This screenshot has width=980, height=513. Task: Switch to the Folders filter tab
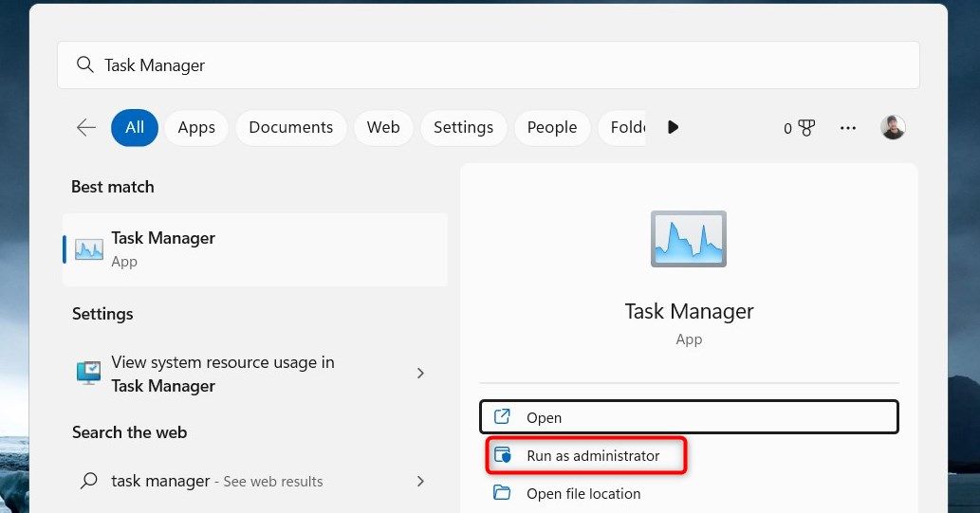tap(622, 127)
